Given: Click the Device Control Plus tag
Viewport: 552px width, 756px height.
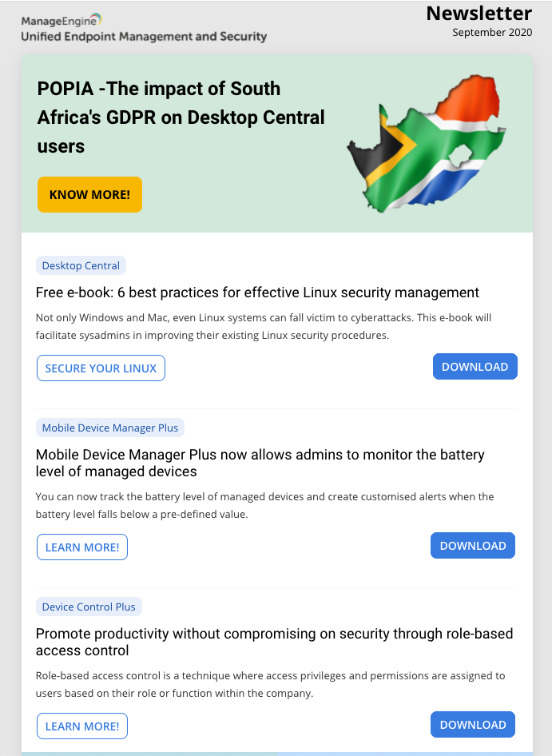Looking at the screenshot, I should pyautogui.click(x=89, y=607).
